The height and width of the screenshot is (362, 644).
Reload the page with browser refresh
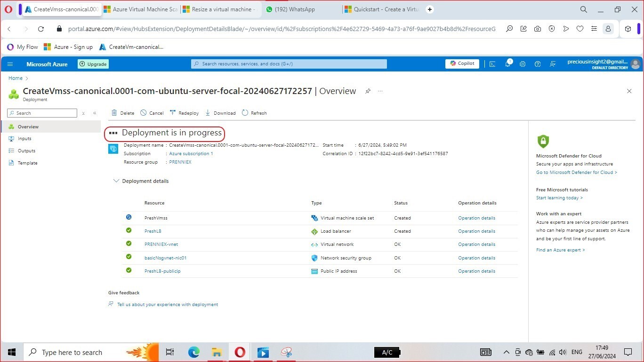pos(41,29)
